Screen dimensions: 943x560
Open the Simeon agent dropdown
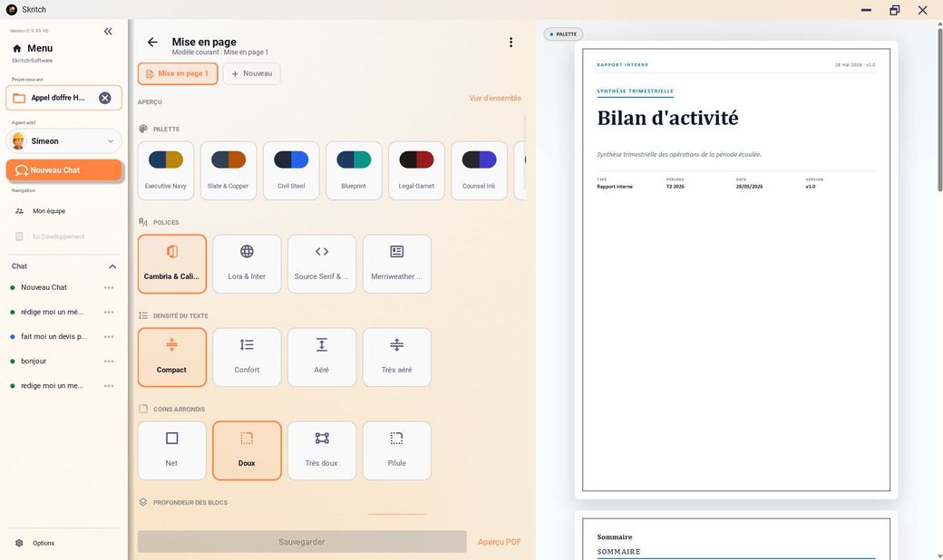tap(63, 141)
